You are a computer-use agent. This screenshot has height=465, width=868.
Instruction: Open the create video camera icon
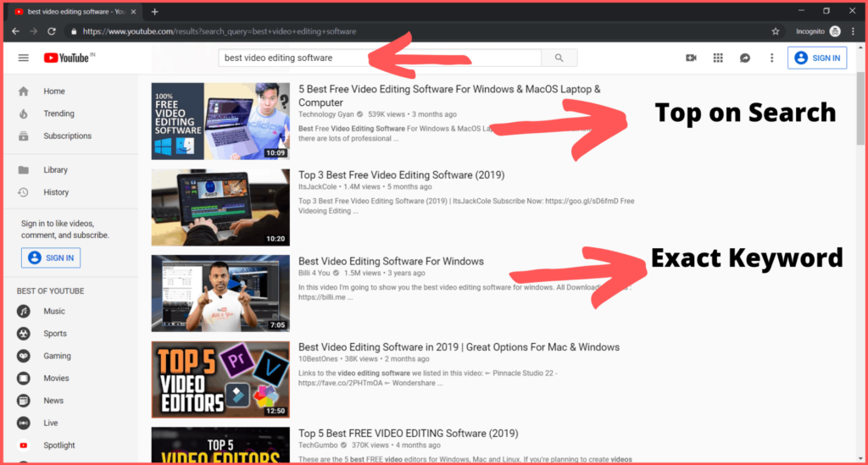tap(691, 58)
